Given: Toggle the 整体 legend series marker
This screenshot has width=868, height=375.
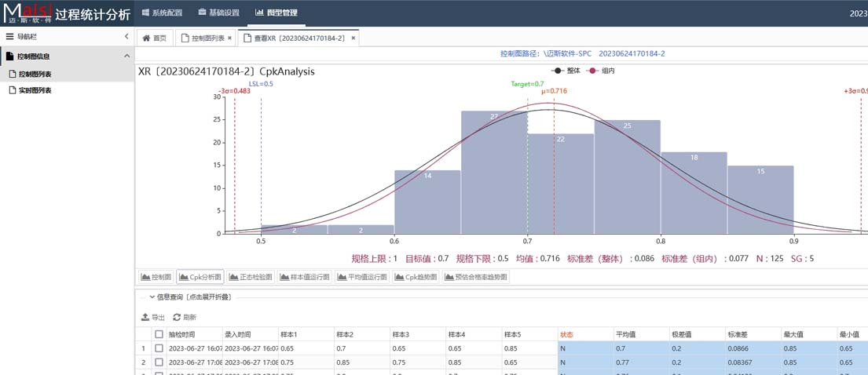Looking at the screenshot, I should coord(558,71).
